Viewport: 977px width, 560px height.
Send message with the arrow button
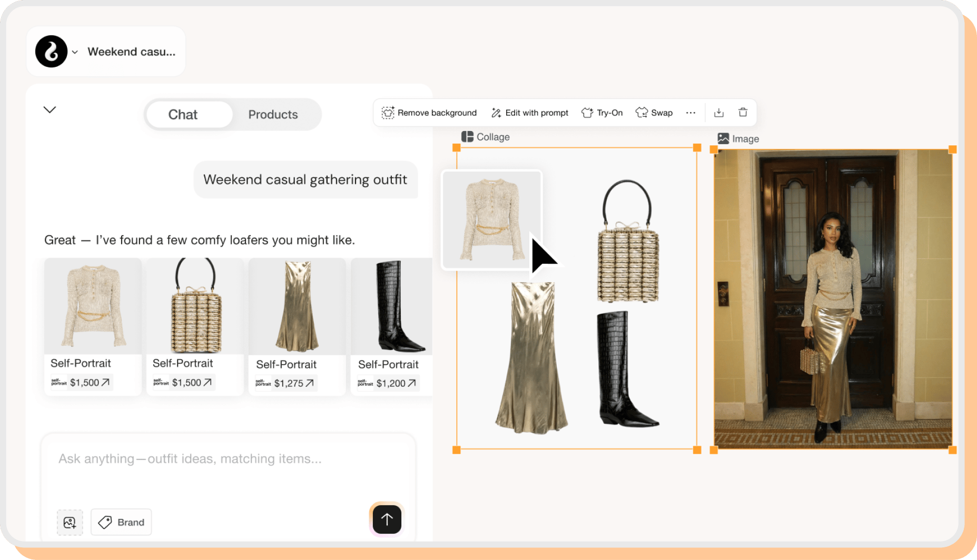click(x=387, y=519)
